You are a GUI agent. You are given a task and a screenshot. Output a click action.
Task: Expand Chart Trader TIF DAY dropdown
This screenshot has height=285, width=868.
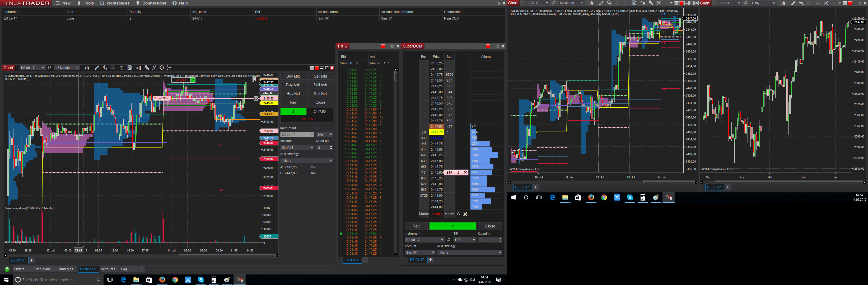pos(324,135)
